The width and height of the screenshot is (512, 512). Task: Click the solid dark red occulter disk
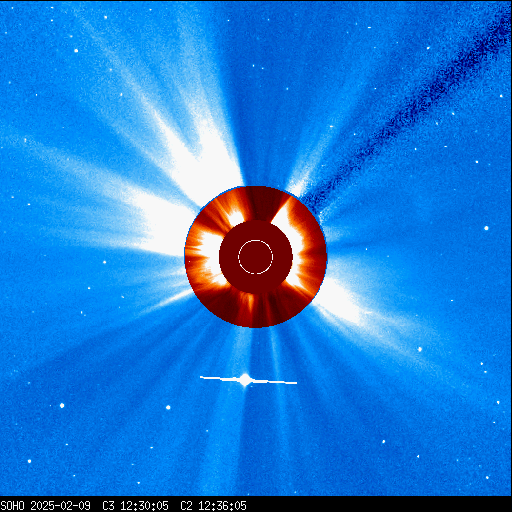(x=256, y=257)
